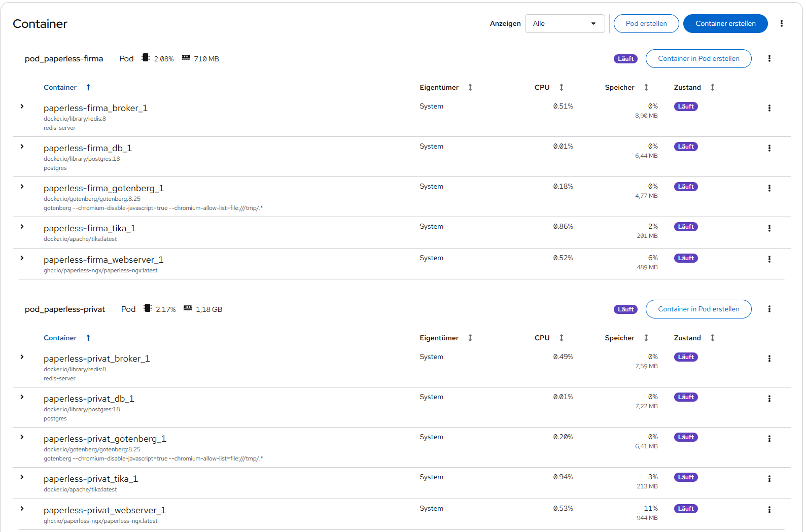Click Container erstellen button
Viewport: 806px width, 532px height.
pyautogui.click(x=725, y=23)
